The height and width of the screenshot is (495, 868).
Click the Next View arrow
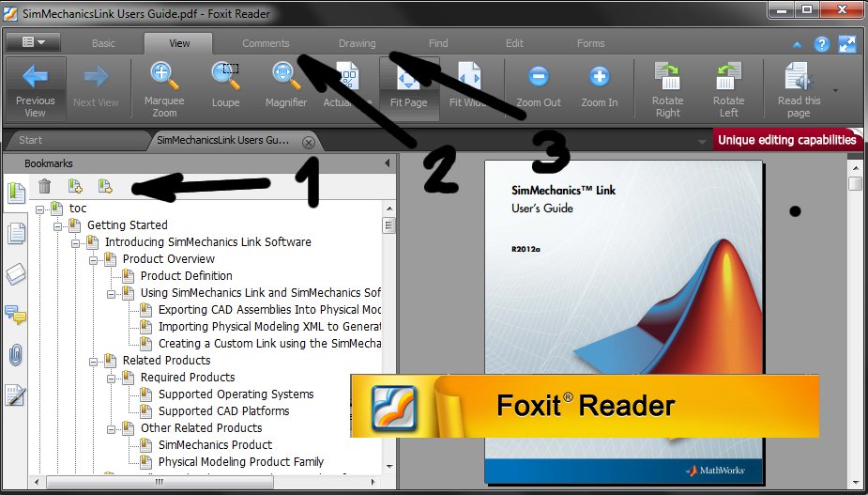(x=96, y=88)
